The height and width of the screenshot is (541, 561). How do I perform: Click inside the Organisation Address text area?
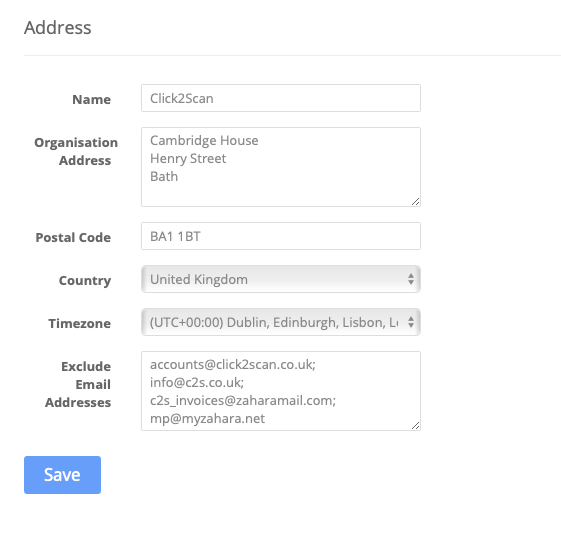coord(281,167)
